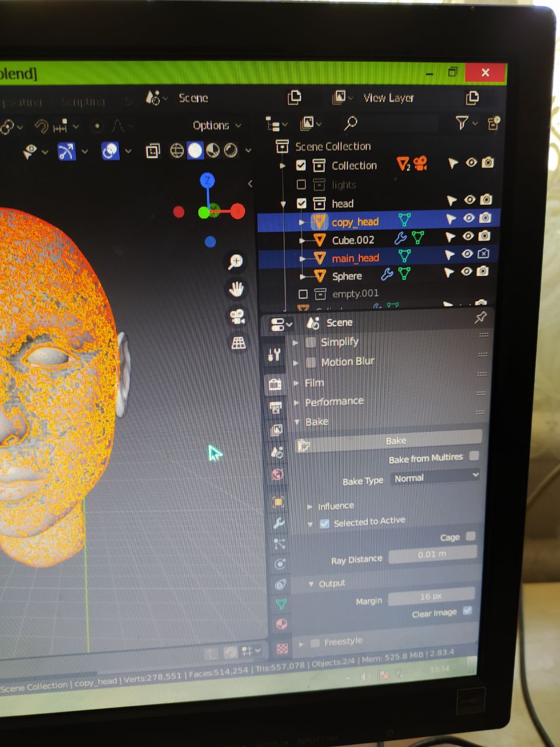Uncheck the Clear Image checkbox

467,610
